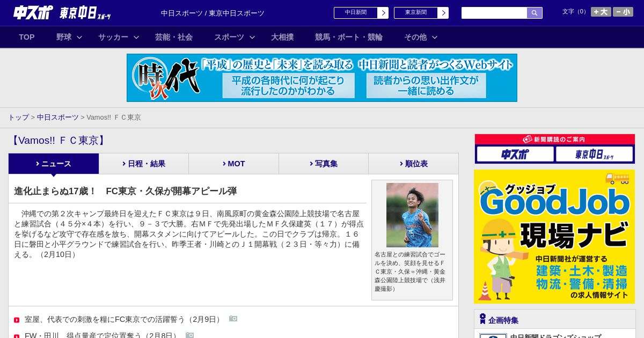
Task: Click the 中日スポーツ breadcrumb link
Action: 58,117
